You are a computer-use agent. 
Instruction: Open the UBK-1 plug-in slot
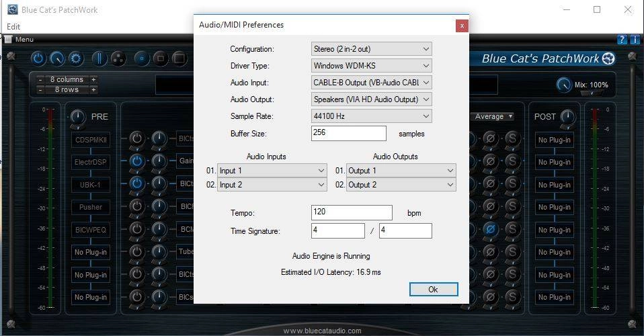coord(91,185)
